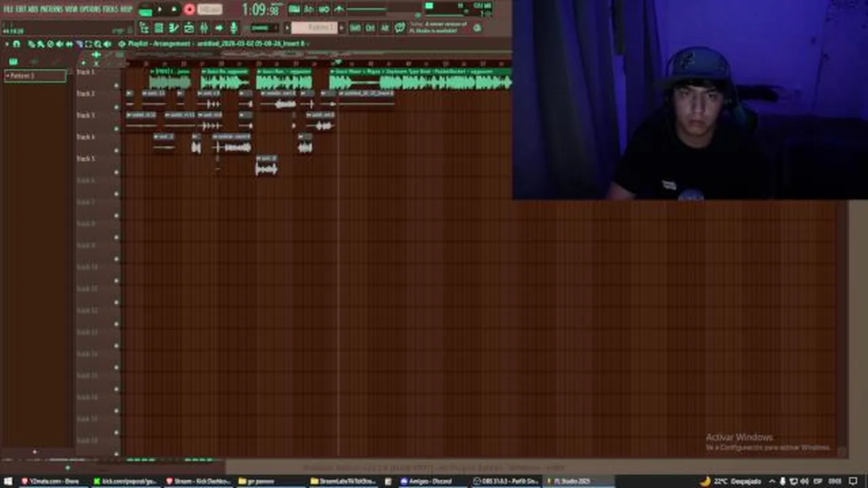Toggle pattern/song mode switch
Viewport: 868px width, 488px height.
145,10
